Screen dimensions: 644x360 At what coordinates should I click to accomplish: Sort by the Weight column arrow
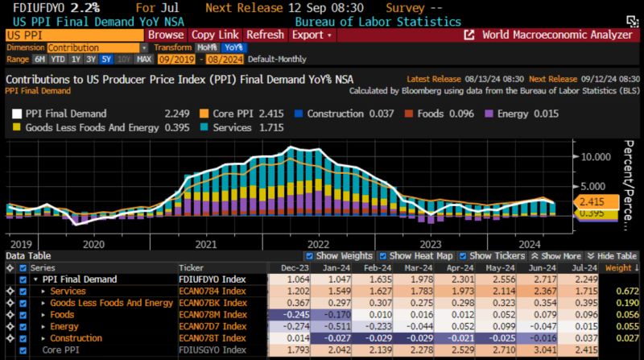pos(637,267)
